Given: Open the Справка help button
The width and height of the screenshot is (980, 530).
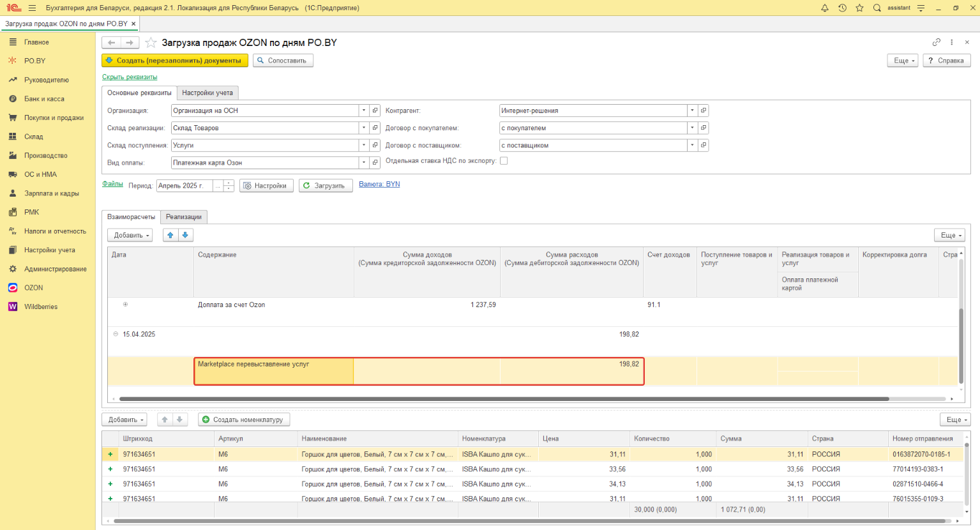Looking at the screenshot, I should pyautogui.click(x=946, y=61).
